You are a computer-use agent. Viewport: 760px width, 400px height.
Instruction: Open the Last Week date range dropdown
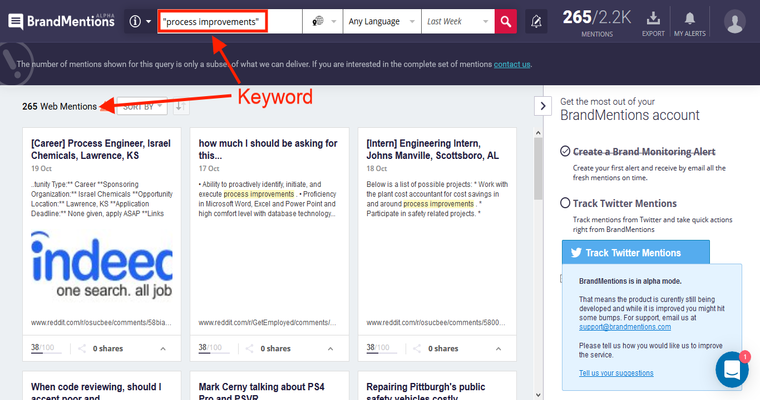458,21
